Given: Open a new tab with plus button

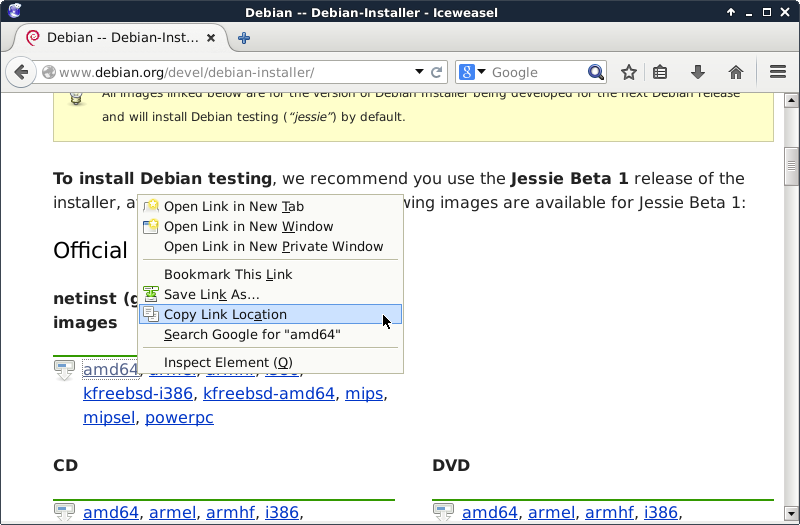Looking at the screenshot, I should [x=244, y=38].
